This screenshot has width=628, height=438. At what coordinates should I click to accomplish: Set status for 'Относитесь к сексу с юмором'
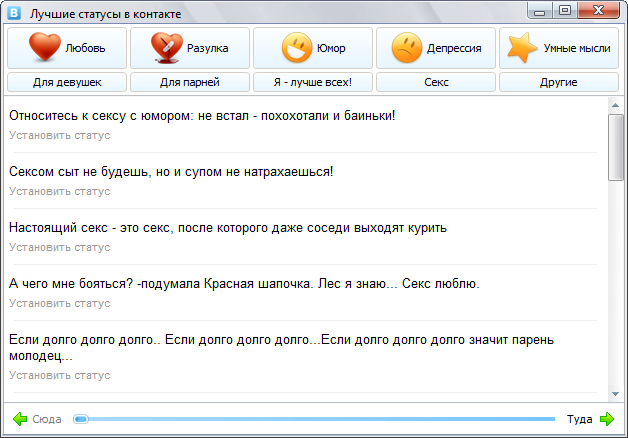[60, 135]
